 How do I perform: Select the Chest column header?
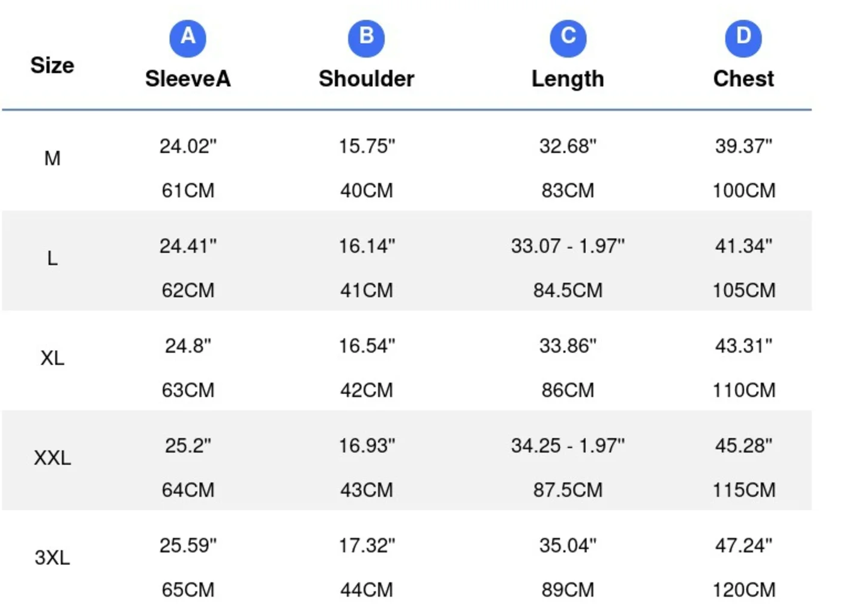743,79
